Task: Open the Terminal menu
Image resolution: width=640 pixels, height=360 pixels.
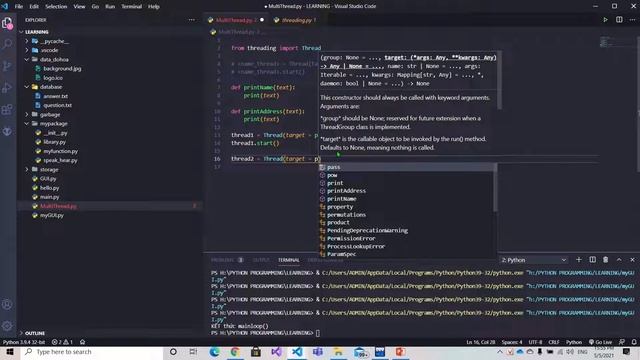Action: click(131, 7)
